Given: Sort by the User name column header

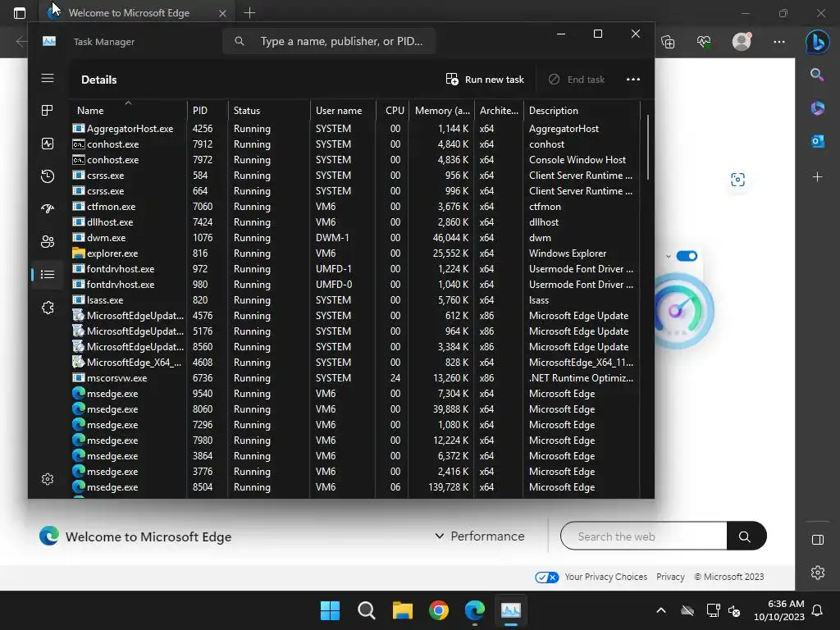Looking at the screenshot, I should (x=343, y=111).
